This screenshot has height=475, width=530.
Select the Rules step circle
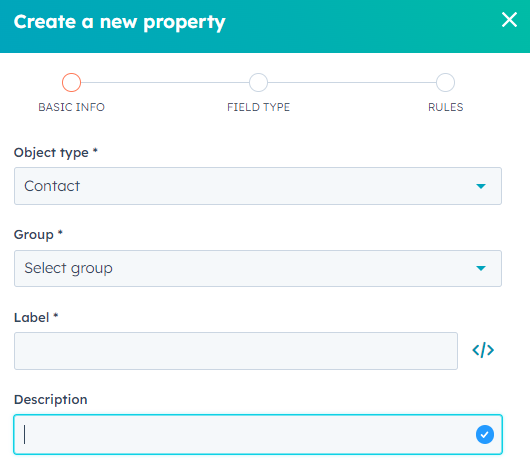pos(445,82)
